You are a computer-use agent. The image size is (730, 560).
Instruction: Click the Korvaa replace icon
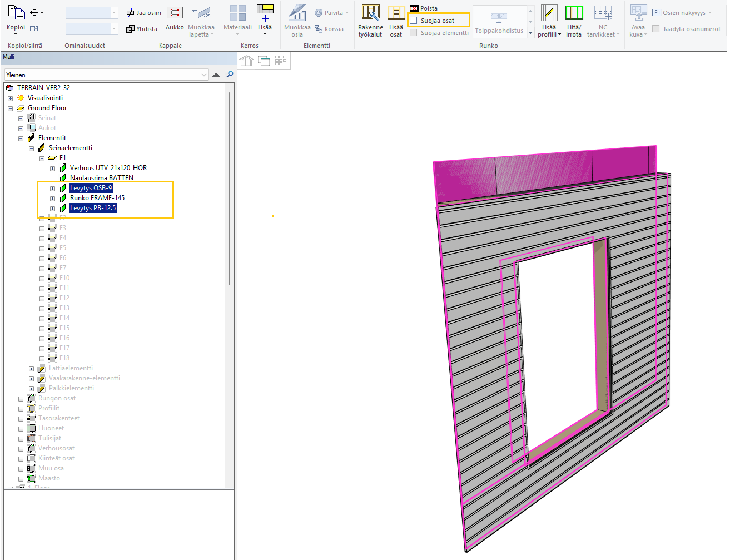pyautogui.click(x=319, y=28)
